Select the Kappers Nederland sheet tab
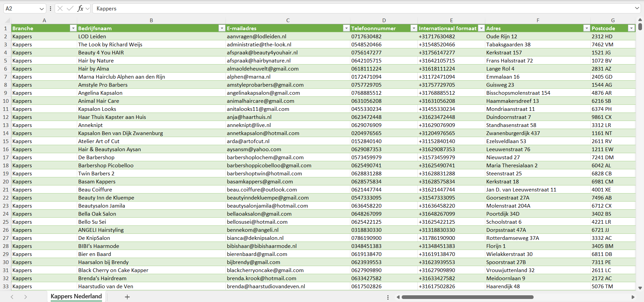The width and height of the screenshot is (644, 302). pyautogui.click(x=76, y=296)
